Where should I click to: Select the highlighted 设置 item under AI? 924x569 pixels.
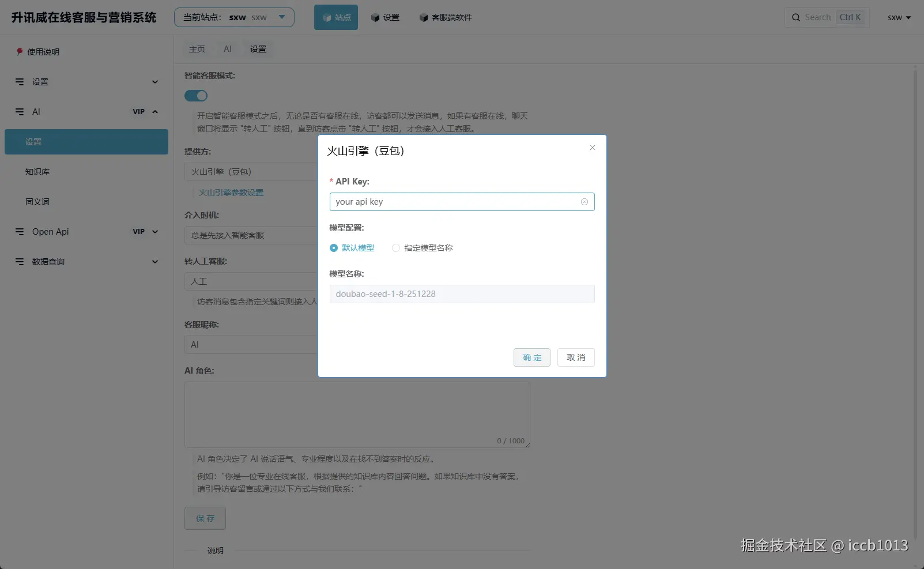pos(86,142)
